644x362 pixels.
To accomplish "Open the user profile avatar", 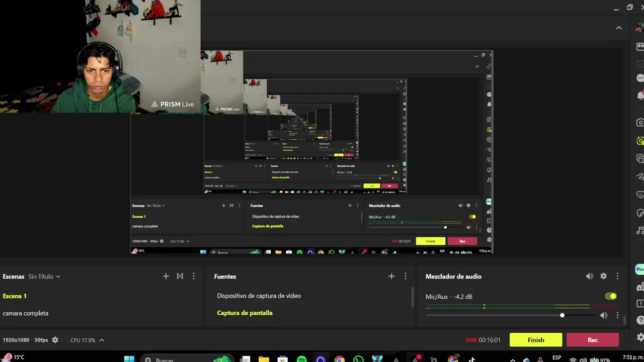I will (x=639, y=28).
